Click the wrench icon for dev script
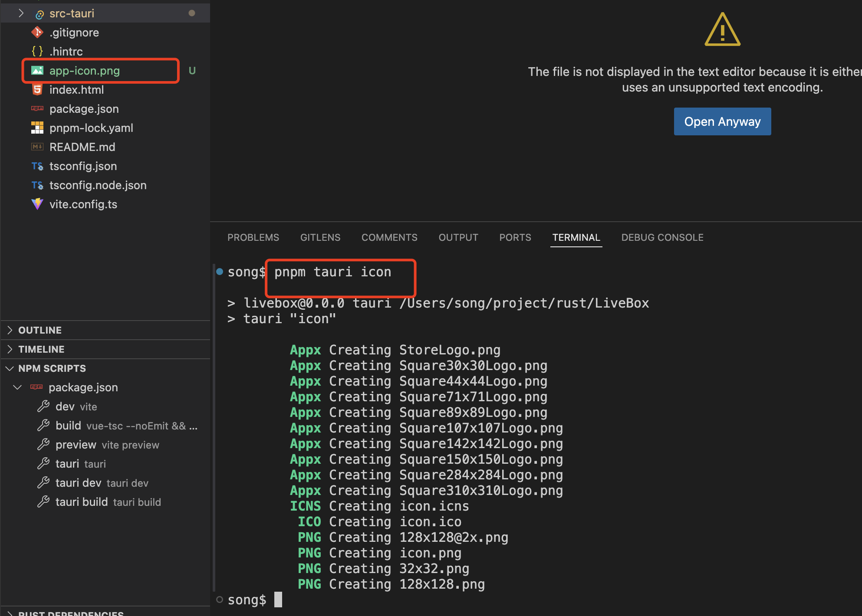The height and width of the screenshot is (616, 862). tap(43, 406)
